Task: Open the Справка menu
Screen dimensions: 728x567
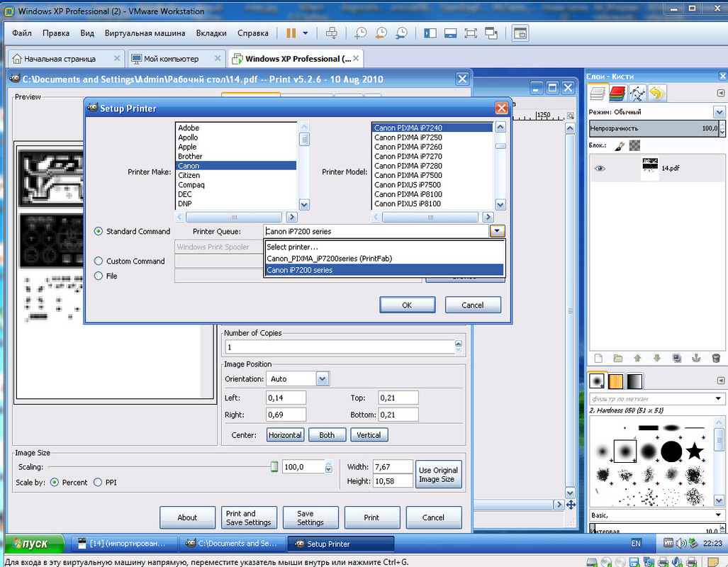Action: click(252, 33)
